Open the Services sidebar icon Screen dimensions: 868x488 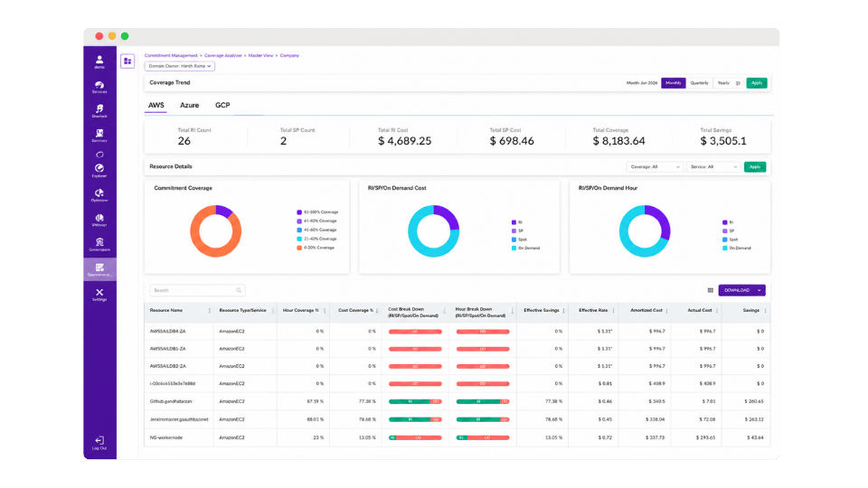[x=99, y=87]
